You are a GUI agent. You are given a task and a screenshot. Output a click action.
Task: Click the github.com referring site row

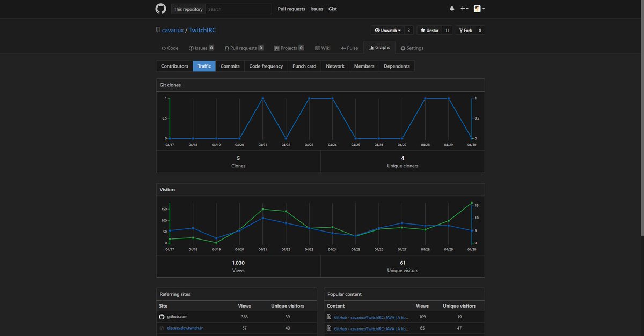(x=236, y=317)
